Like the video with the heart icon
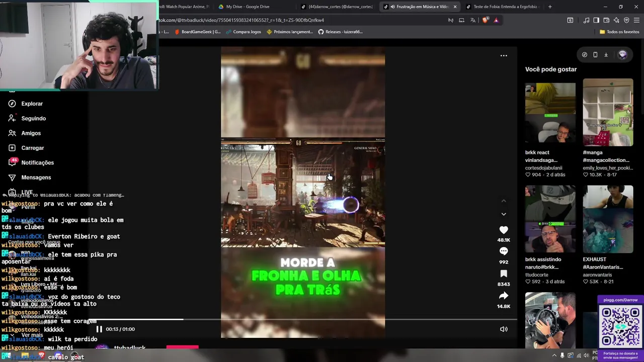Viewport: 644px width, 362px height. pos(504,230)
